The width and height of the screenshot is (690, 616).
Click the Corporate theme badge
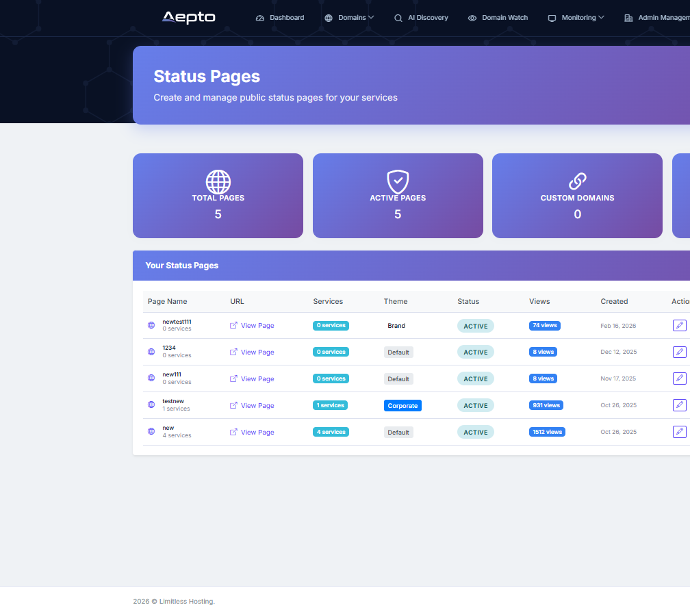(x=402, y=406)
